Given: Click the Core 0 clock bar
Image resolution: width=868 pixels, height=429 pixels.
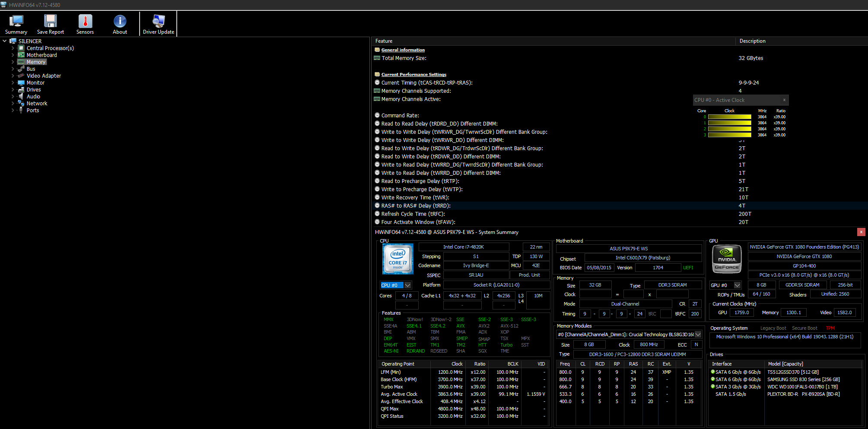Looking at the screenshot, I should pyautogui.click(x=730, y=117).
